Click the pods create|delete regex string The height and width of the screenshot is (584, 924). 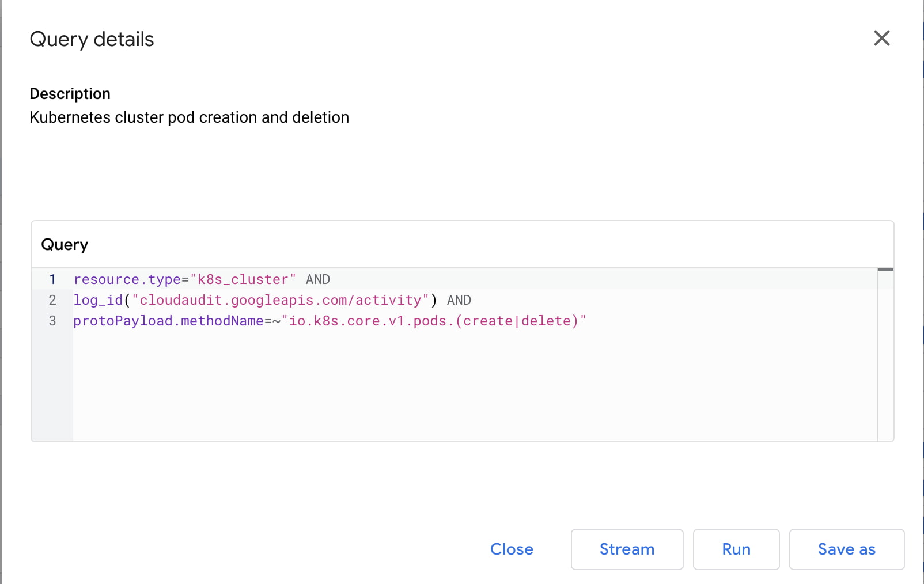click(x=433, y=321)
